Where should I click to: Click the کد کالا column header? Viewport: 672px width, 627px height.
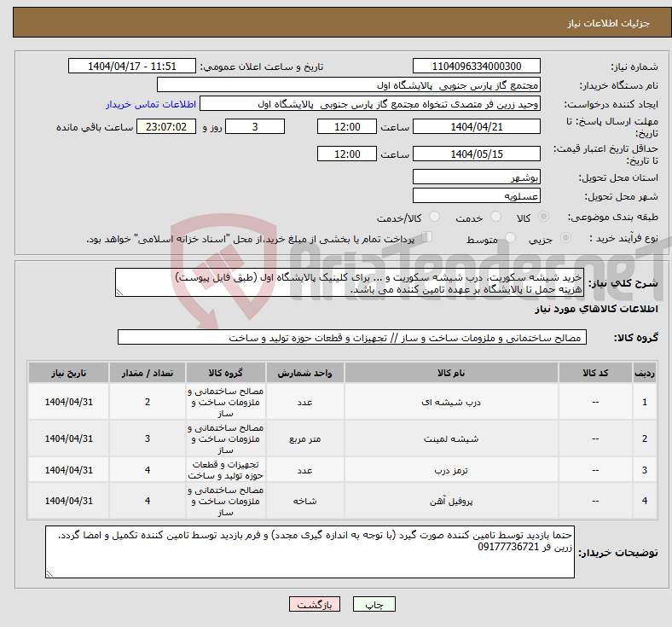tap(595, 373)
